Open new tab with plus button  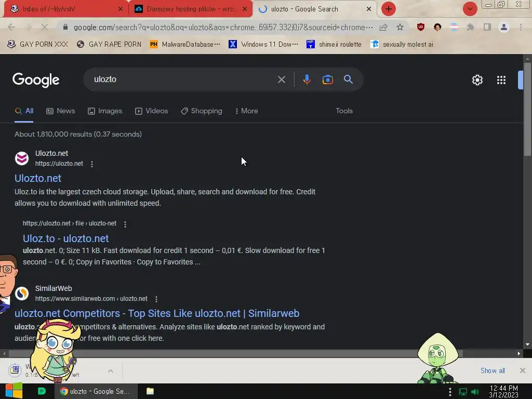pyautogui.click(x=388, y=9)
